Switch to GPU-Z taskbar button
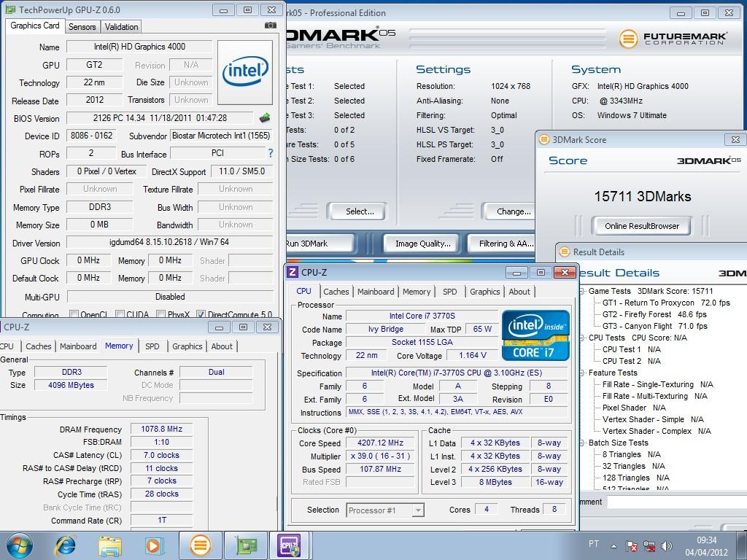Viewport: 747px width, 560px height. 245,545
